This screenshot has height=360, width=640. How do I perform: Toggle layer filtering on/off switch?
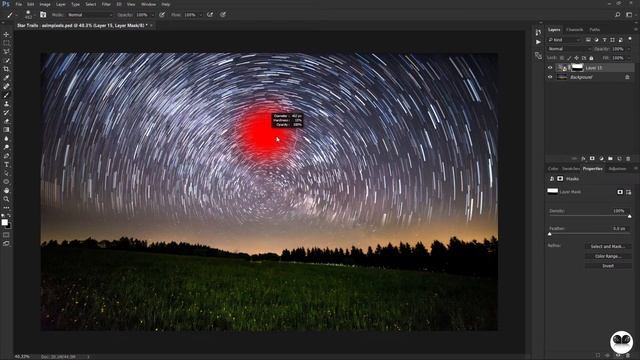(630, 39)
